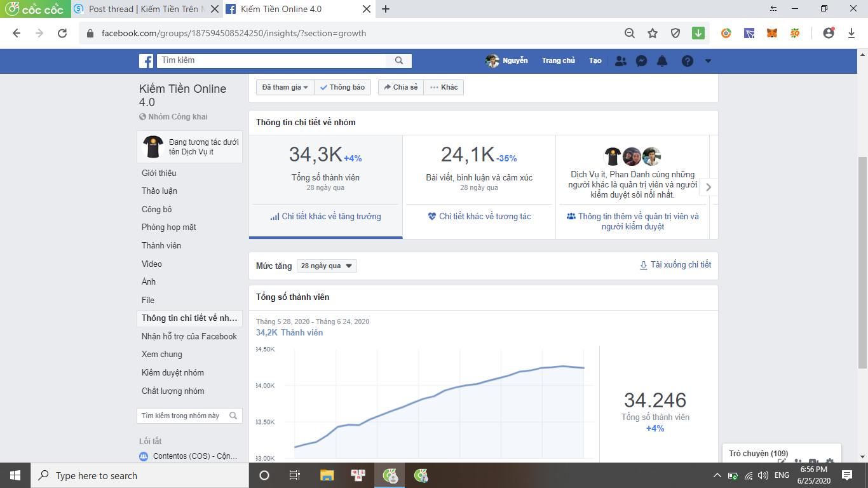Toggle the Thông báo notification button
Image resolution: width=868 pixels, height=488 pixels.
click(342, 87)
